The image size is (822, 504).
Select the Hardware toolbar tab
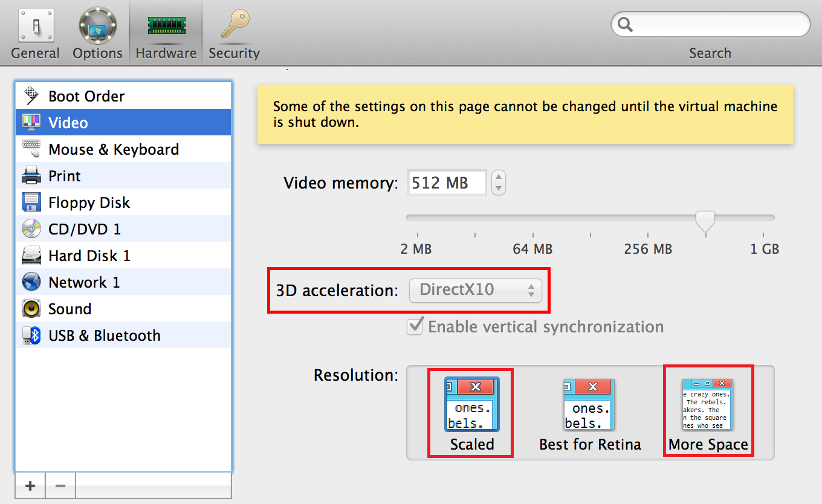(x=166, y=32)
